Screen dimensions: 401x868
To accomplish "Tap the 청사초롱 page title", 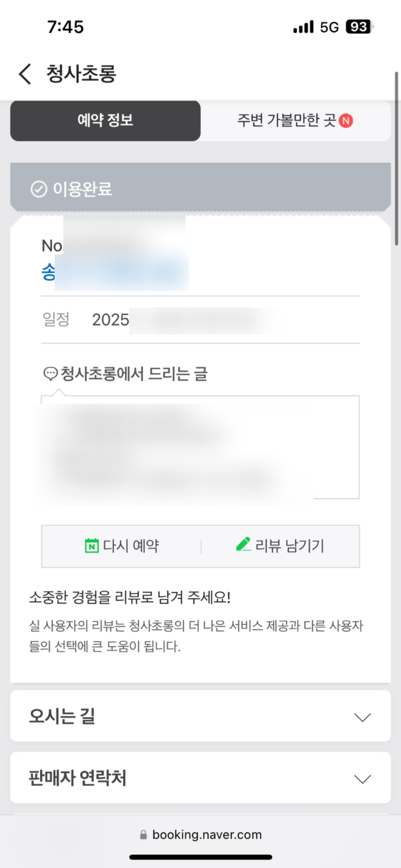I will click(81, 74).
